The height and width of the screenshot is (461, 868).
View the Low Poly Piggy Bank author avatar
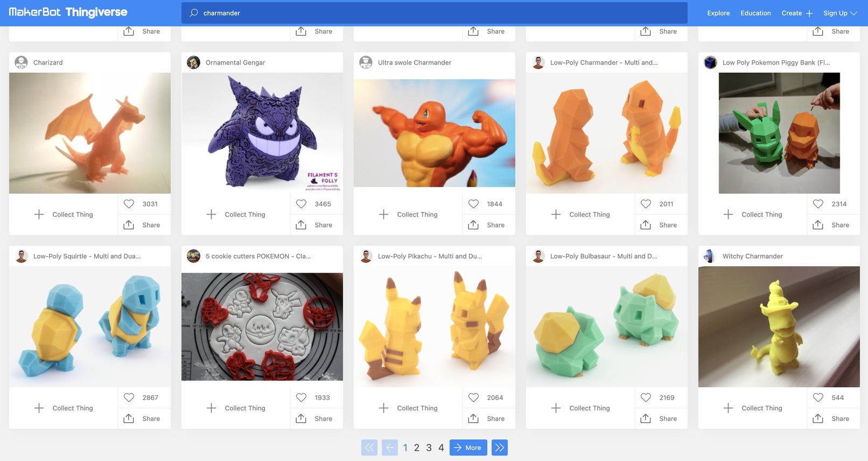[x=710, y=62]
